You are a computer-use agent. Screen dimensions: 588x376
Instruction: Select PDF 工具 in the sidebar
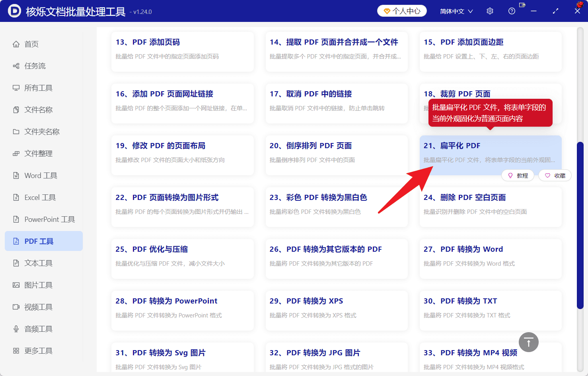click(x=44, y=241)
